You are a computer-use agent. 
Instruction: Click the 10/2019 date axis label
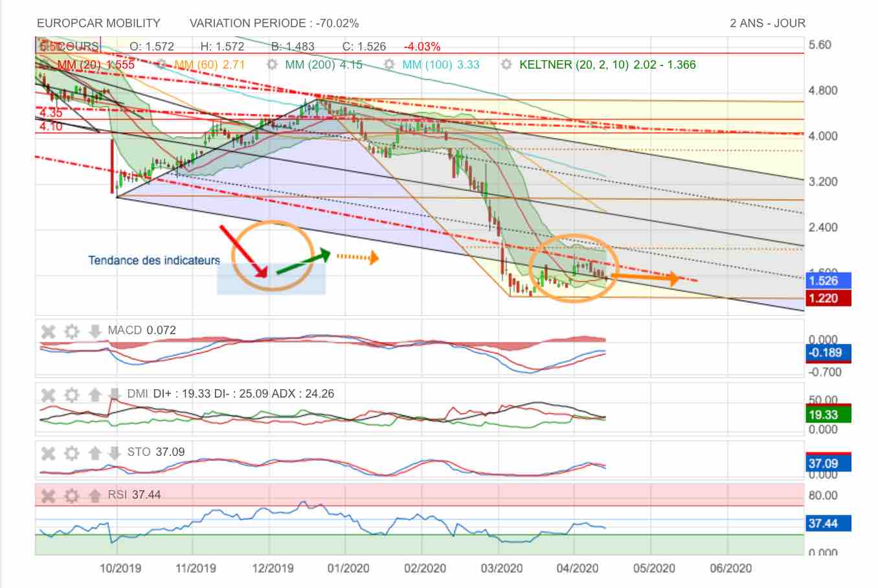(120, 569)
